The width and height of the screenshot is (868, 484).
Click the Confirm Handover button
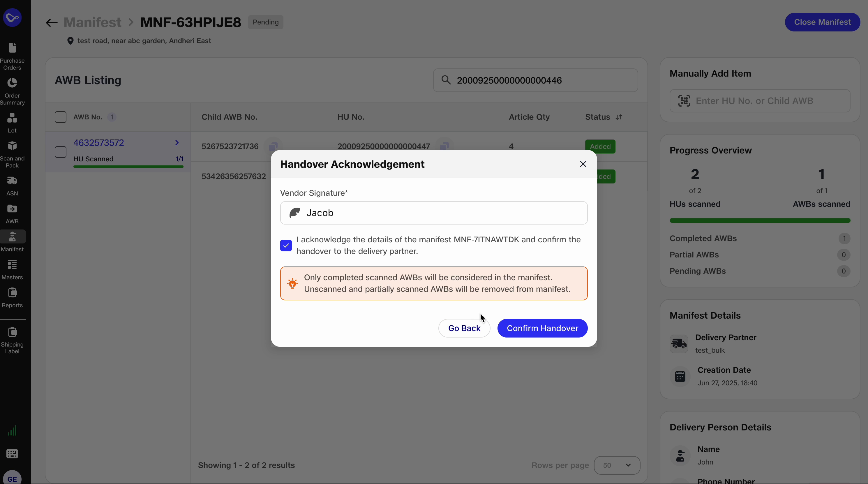(542, 328)
